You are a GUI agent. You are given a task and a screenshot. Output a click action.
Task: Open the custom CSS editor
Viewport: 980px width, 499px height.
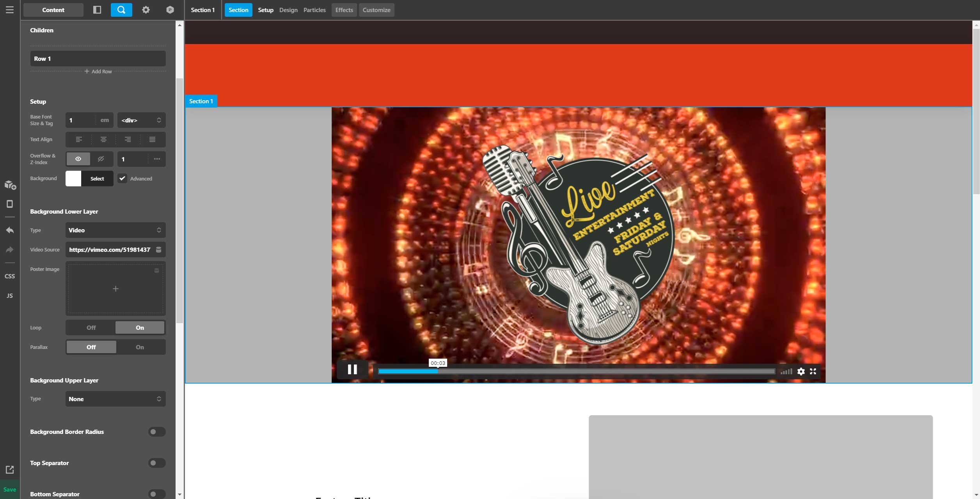[x=10, y=276]
